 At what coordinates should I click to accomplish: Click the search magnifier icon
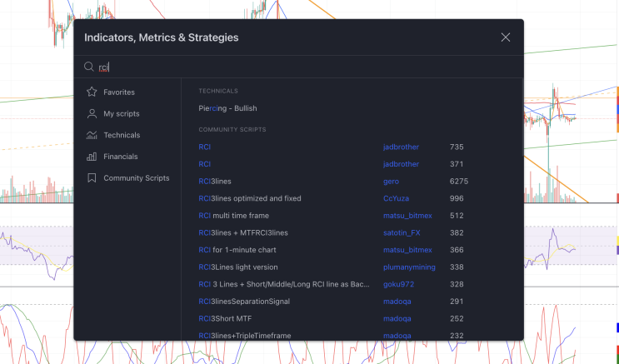[88, 67]
